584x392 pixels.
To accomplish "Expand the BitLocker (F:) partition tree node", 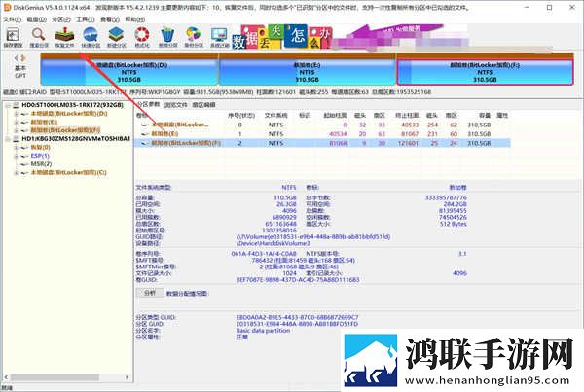I will tap(16, 130).
